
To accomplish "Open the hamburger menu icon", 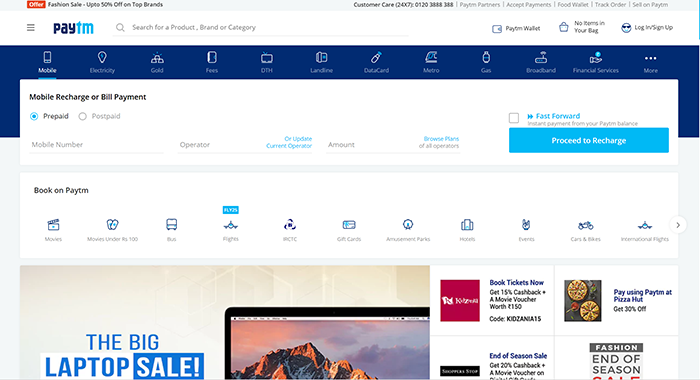I will (30, 28).
